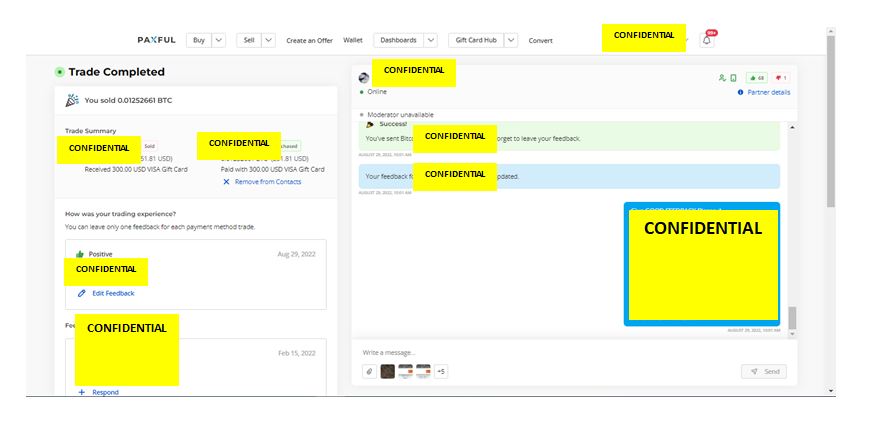Click the blue info icon by Partner details
This screenshot has height=434, width=873.
740,92
